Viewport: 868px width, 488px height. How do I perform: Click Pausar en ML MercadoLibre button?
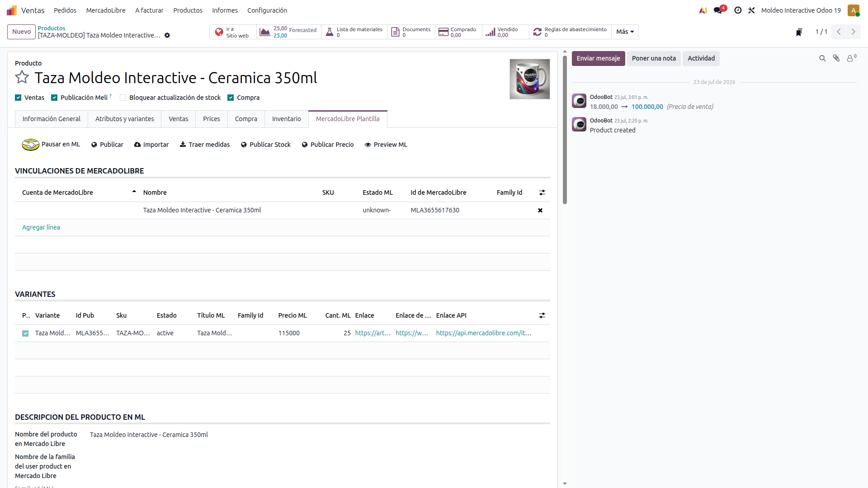click(x=51, y=145)
